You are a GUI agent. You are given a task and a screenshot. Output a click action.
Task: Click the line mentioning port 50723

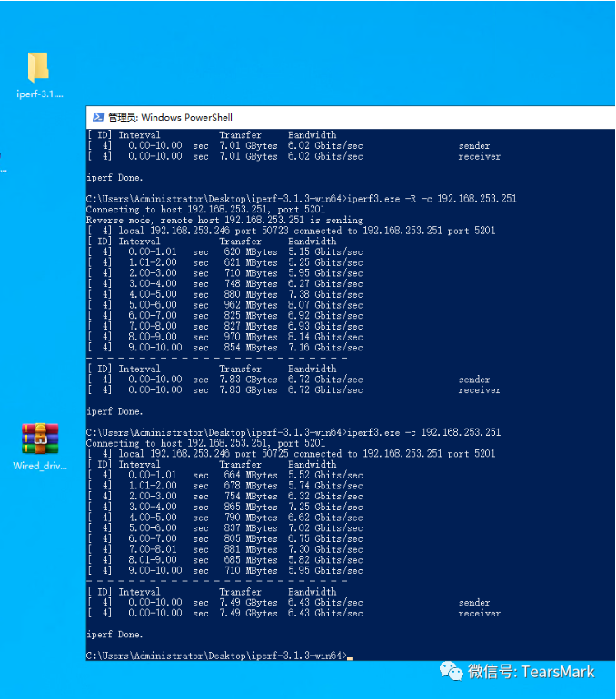[x=292, y=231]
